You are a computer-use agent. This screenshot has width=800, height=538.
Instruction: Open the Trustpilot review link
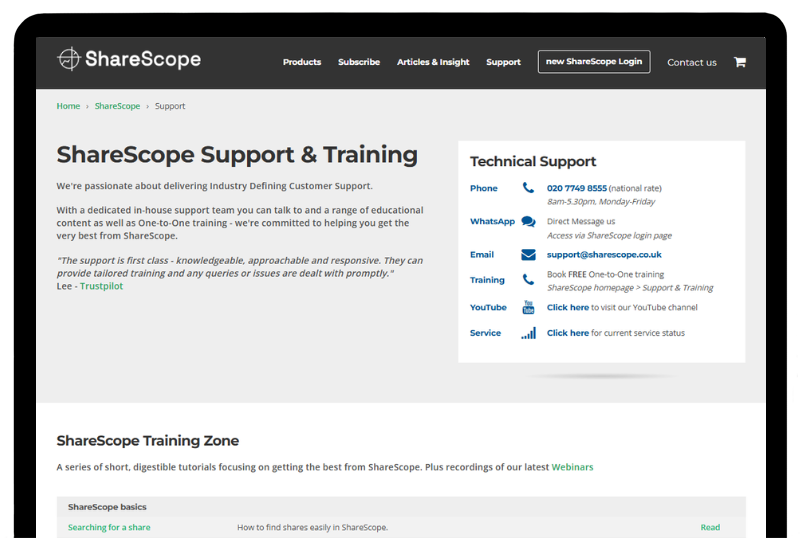(x=101, y=286)
